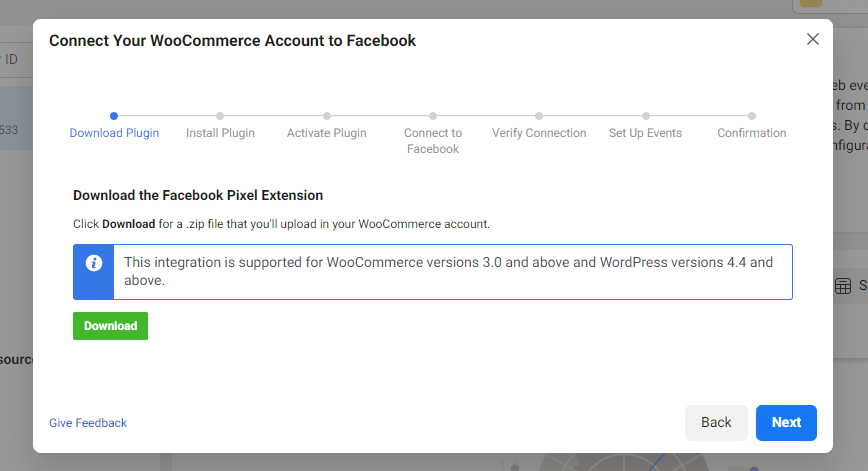Select the Connect to Facebook step dot
Viewport: 868px width, 471px height.
[x=433, y=116]
